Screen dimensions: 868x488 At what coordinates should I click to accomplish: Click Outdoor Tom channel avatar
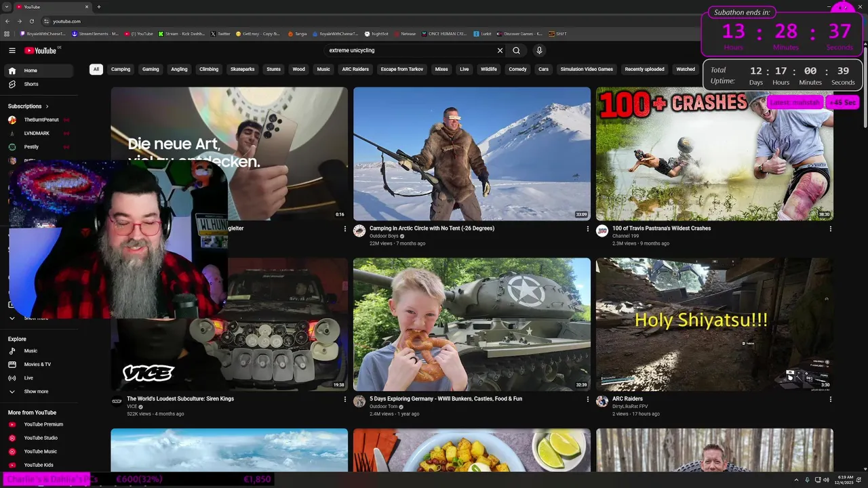(359, 401)
